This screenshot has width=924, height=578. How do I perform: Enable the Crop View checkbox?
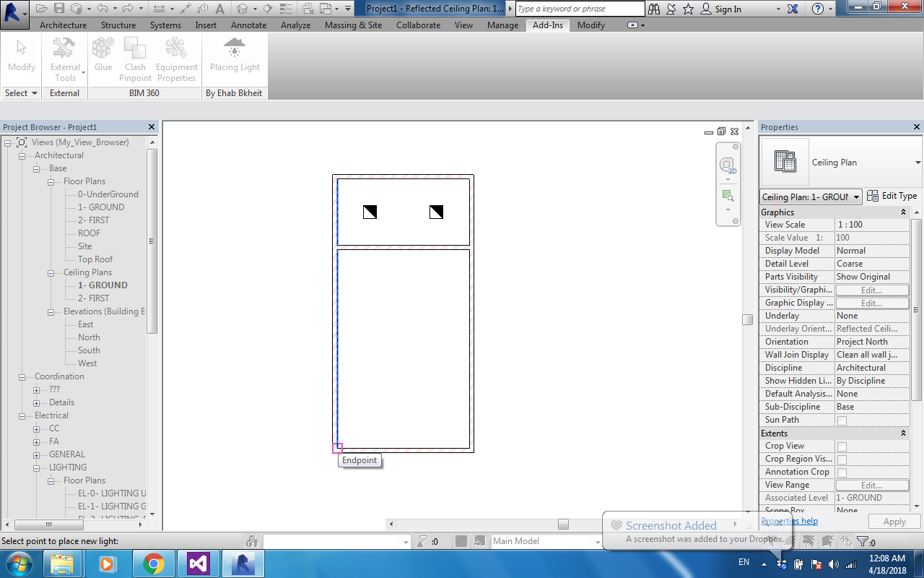click(x=842, y=446)
